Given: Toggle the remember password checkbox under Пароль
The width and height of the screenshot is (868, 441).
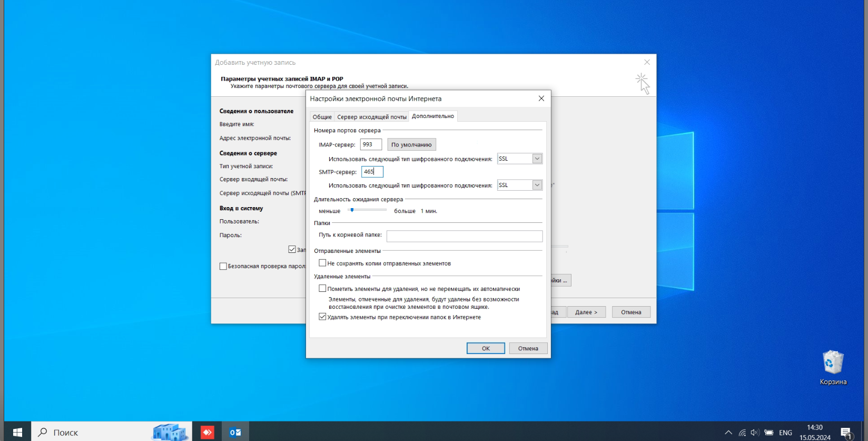Looking at the screenshot, I should [x=292, y=249].
